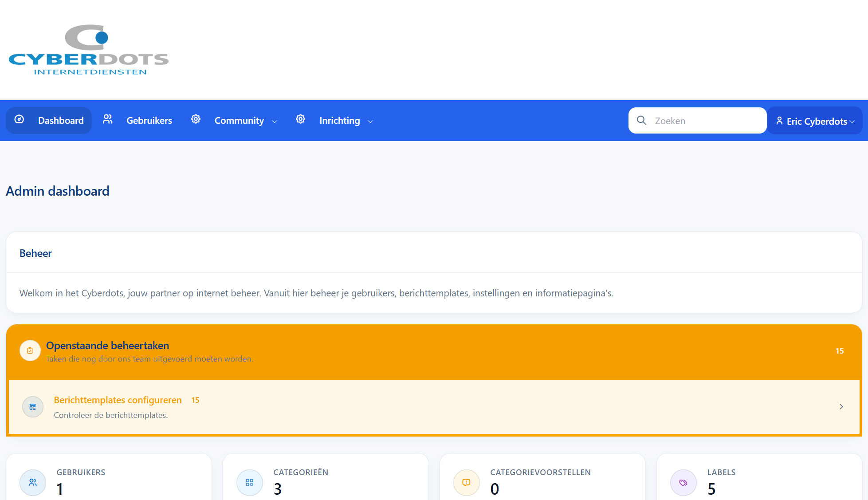
Task: Go to the Dashboard menu item
Action: (49, 120)
